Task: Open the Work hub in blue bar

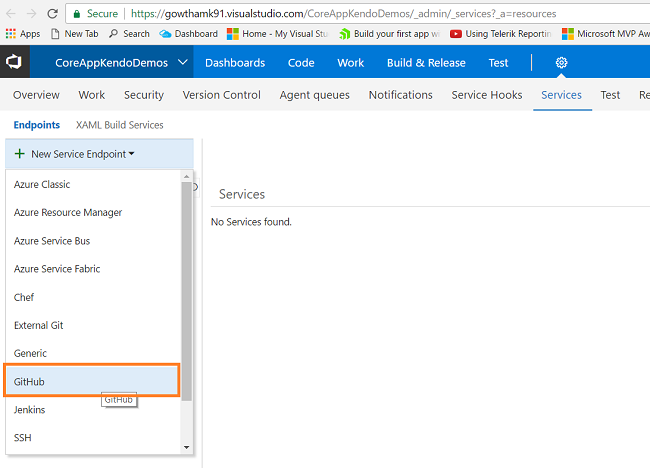Action: (350, 63)
